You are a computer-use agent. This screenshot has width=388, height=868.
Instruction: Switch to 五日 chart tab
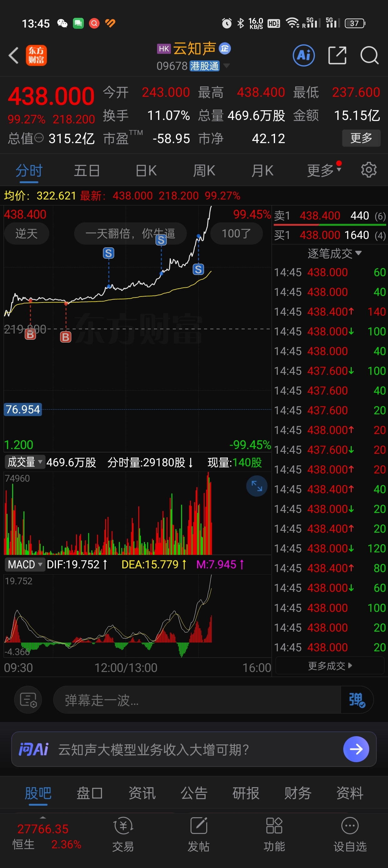pyautogui.click(x=87, y=170)
